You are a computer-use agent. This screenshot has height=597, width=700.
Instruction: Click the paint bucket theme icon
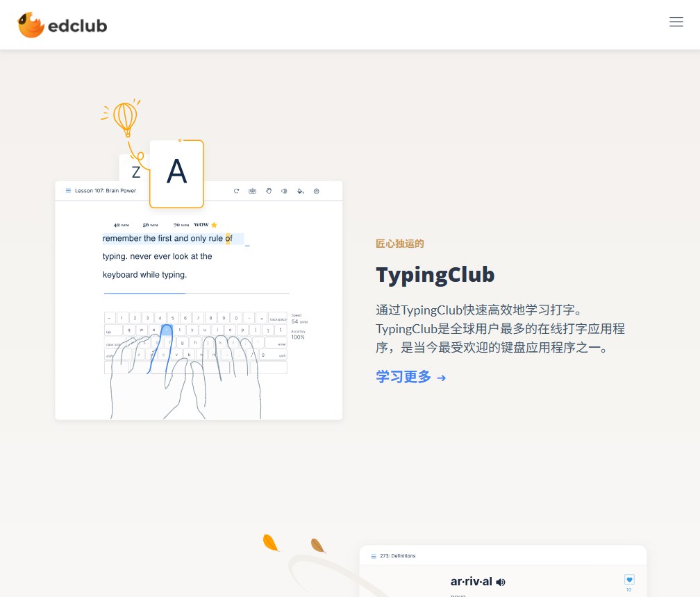click(x=300, y=191)
